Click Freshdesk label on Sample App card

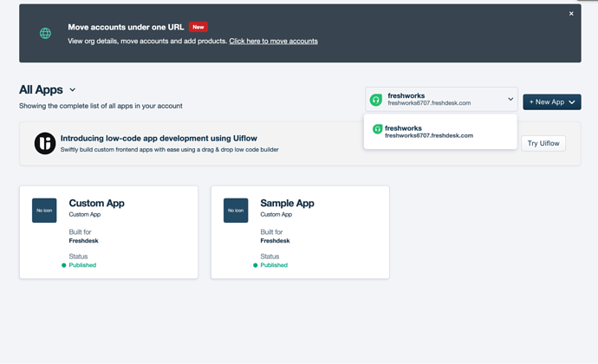tap(275, 241)
